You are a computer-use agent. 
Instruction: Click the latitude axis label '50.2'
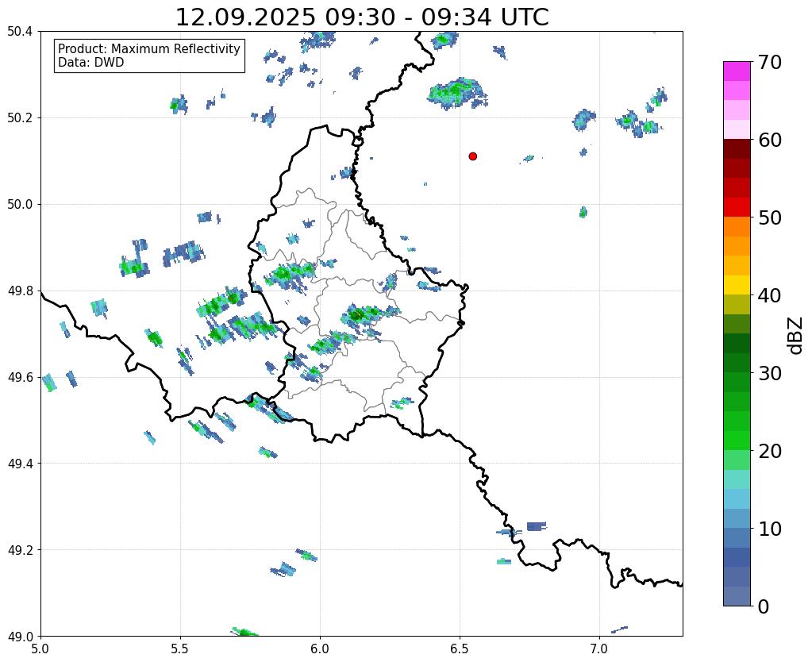pyautogui.click(x=20, y=118)
